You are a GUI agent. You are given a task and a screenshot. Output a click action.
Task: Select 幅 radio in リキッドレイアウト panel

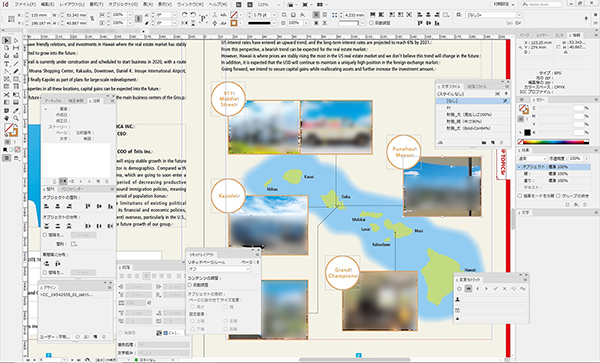pos(226,307)
